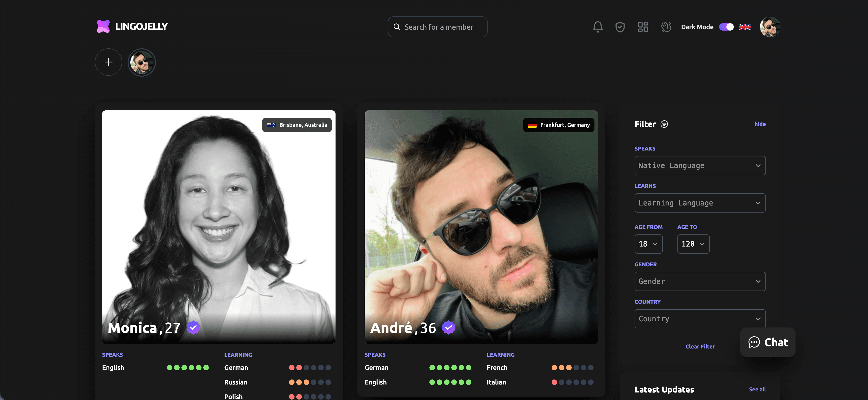
Task: Click the filter icon beside Filter heading
Action: (664, 124)
